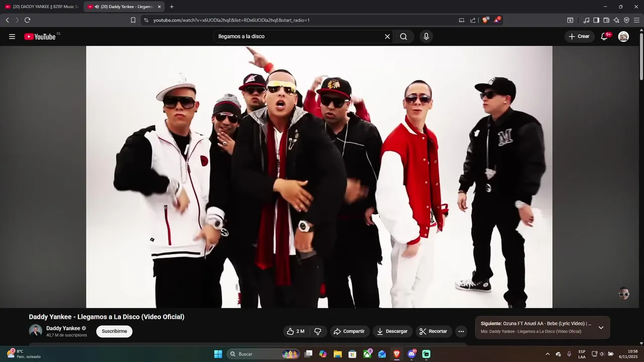This screenshot has height=362, width=644.
Task: Click Compartir to share the video
Action: click(x=349, y=331)
